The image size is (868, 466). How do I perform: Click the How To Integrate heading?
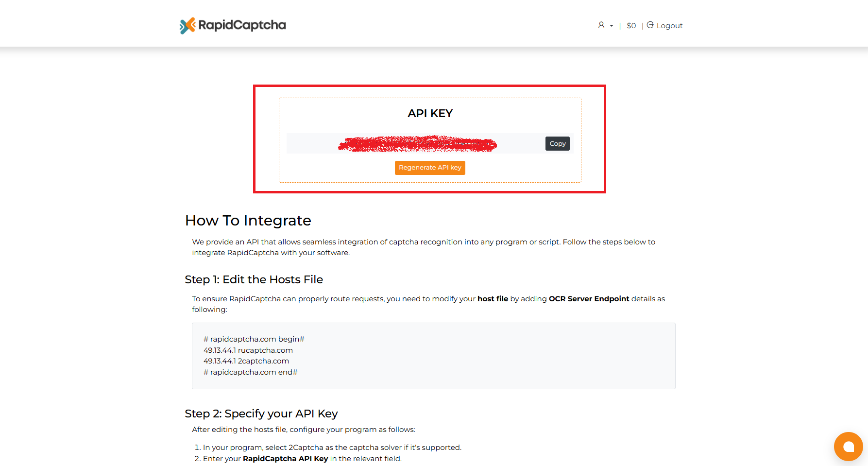coord(248,221)
